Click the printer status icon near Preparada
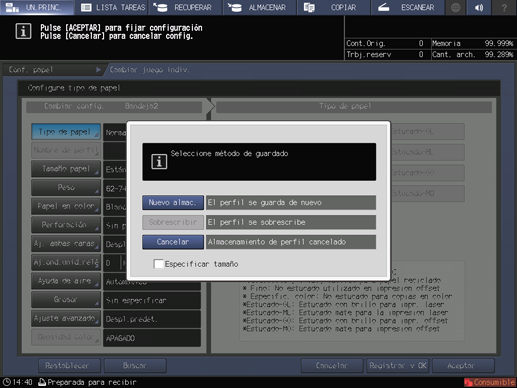 tap(42, 382)
